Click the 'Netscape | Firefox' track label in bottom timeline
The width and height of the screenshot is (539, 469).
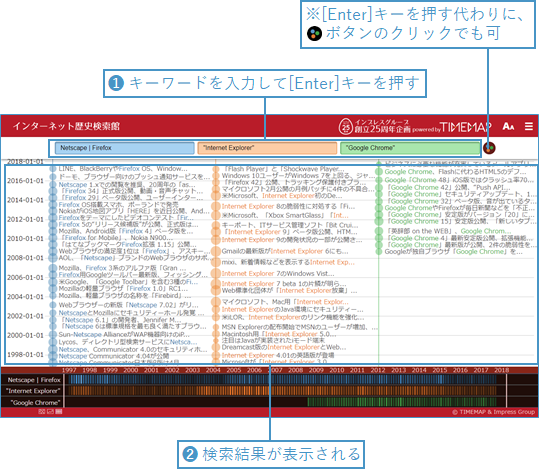(x=34, y=380)
